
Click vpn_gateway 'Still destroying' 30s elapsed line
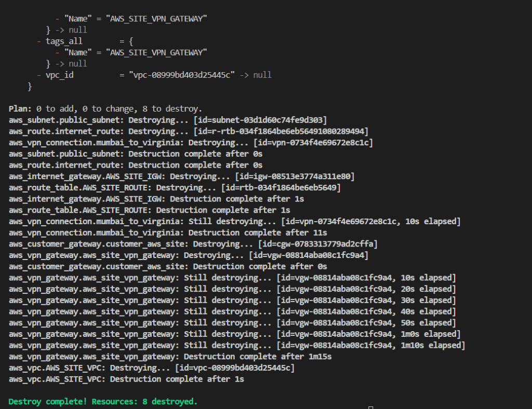point(232,300)
